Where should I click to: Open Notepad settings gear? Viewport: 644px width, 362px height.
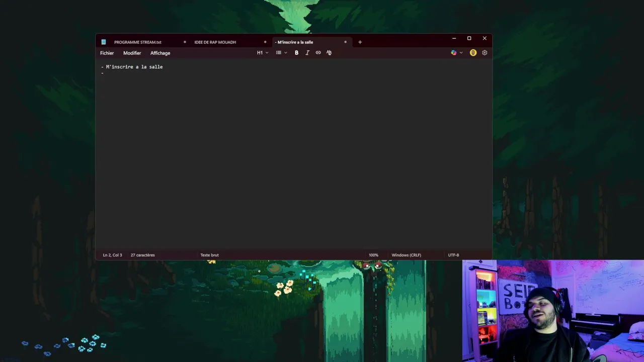click(x=485, y=53)
